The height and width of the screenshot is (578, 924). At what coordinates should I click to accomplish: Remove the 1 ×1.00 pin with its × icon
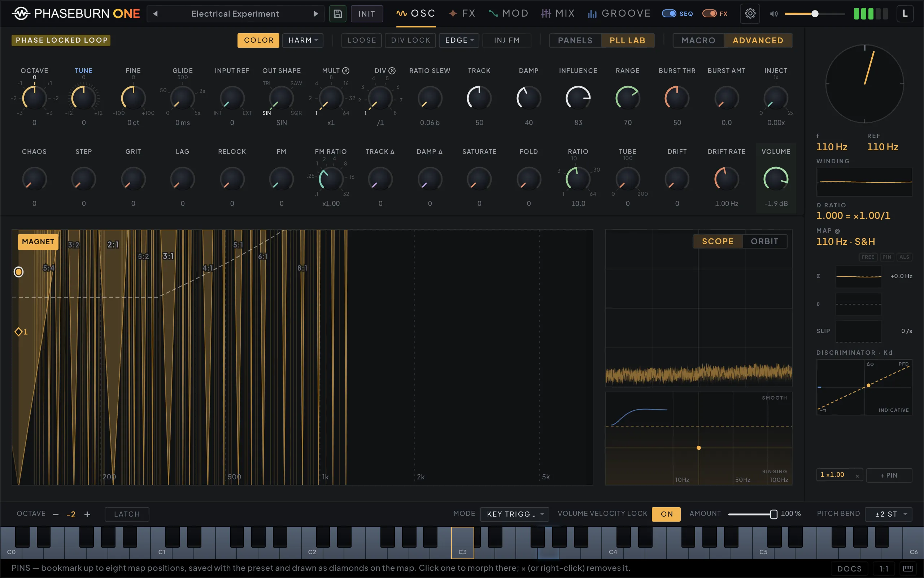858,475
